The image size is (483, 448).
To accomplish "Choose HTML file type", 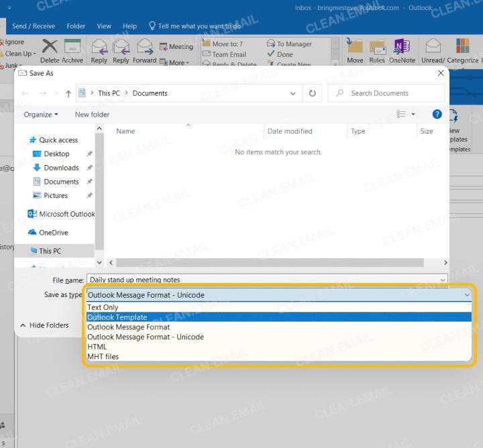I will pos(279,347).
